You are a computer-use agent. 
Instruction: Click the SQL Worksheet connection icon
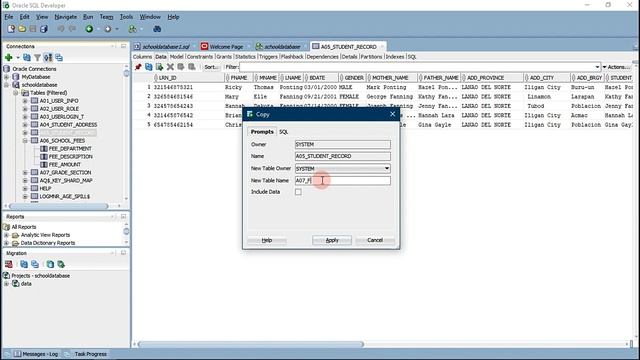(x=133, y=29)
